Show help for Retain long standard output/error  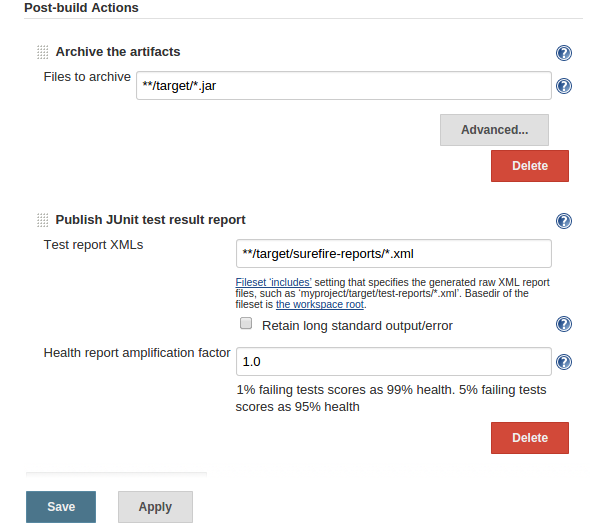tap(564, 324)
